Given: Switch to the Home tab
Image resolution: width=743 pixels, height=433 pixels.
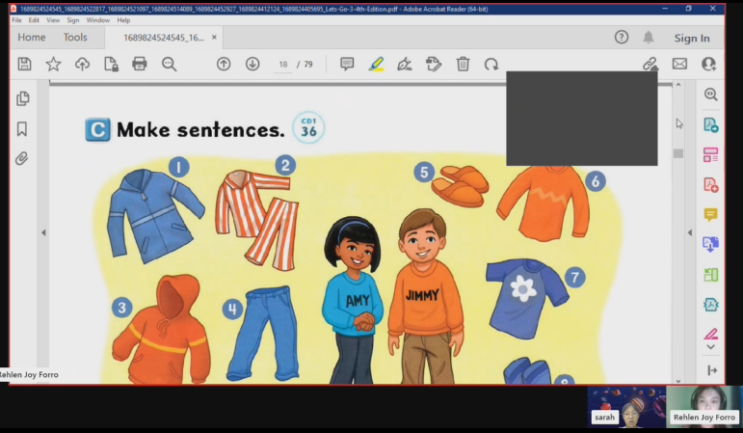Looking at the screenshot, I should click(31, 37).
